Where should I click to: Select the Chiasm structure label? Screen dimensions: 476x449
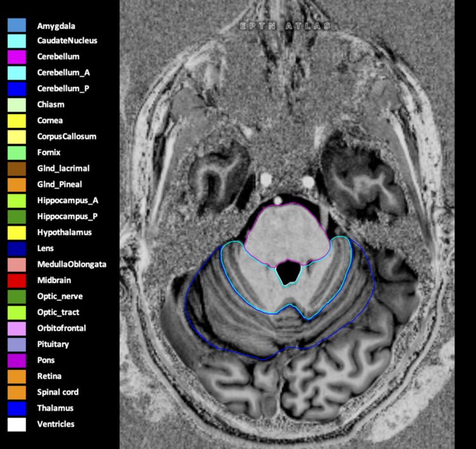(x=51, y=105)
